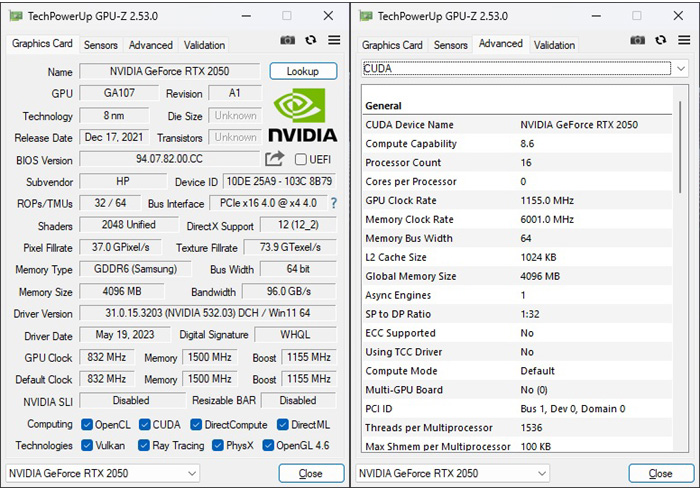The height and width of the screenshot is (493, 700).
Task: Toggle the DirectCompute checkbox
Action: (196, 424)
